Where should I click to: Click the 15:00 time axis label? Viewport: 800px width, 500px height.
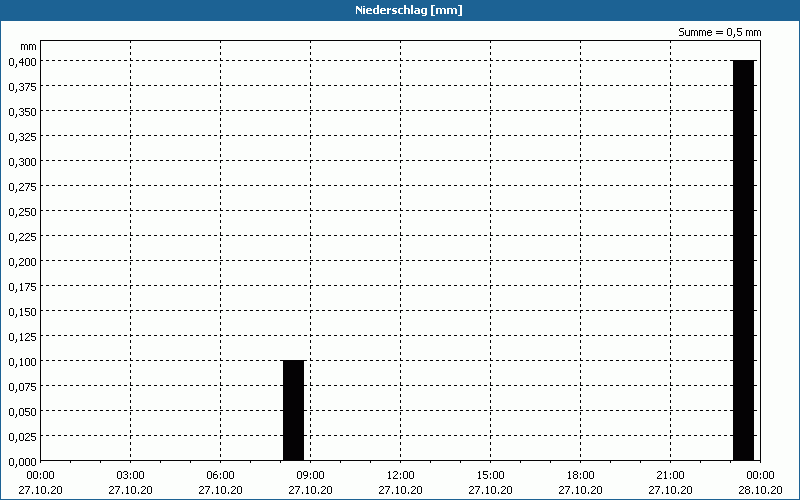click(490, 476)
